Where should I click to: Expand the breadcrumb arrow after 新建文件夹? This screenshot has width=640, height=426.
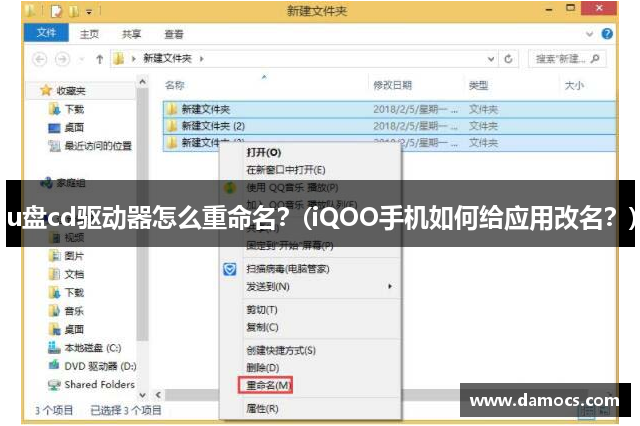[202, 59]
